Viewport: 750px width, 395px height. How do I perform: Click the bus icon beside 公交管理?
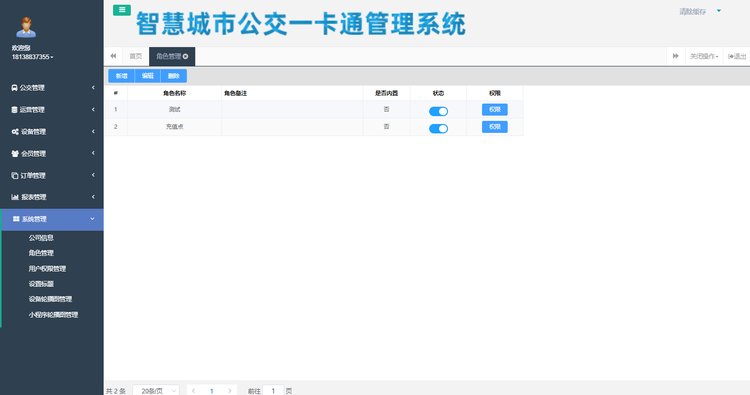[14, 88]
